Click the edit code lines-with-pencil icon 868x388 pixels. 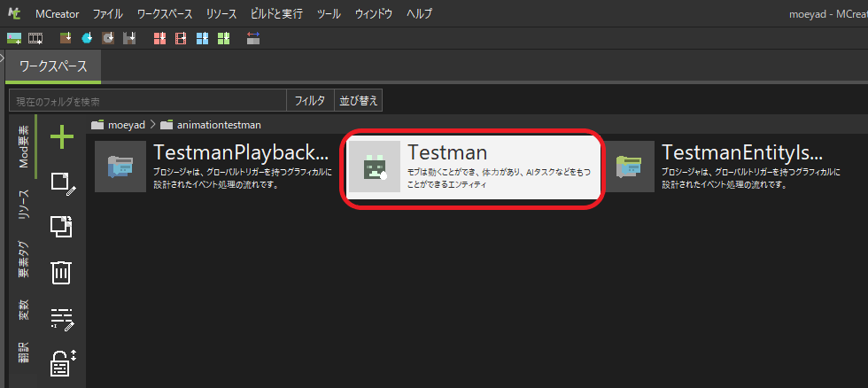click(62, 319)
